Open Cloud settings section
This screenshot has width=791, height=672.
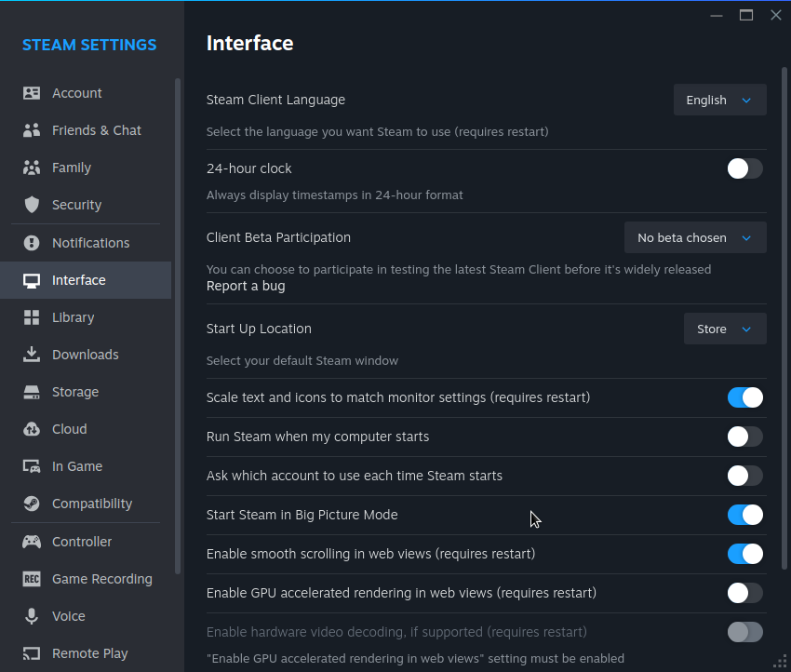(86, 429)
